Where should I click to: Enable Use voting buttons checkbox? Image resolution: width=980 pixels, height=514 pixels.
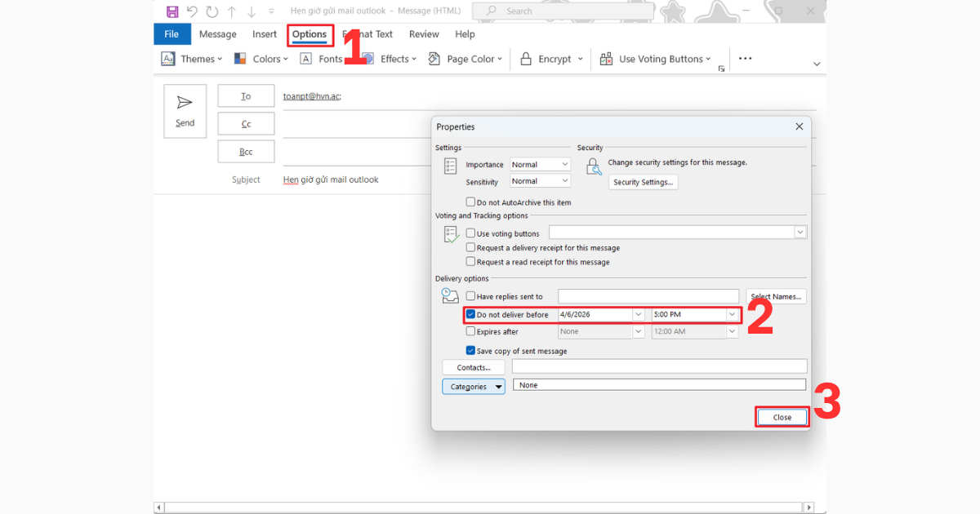(470, 233)
